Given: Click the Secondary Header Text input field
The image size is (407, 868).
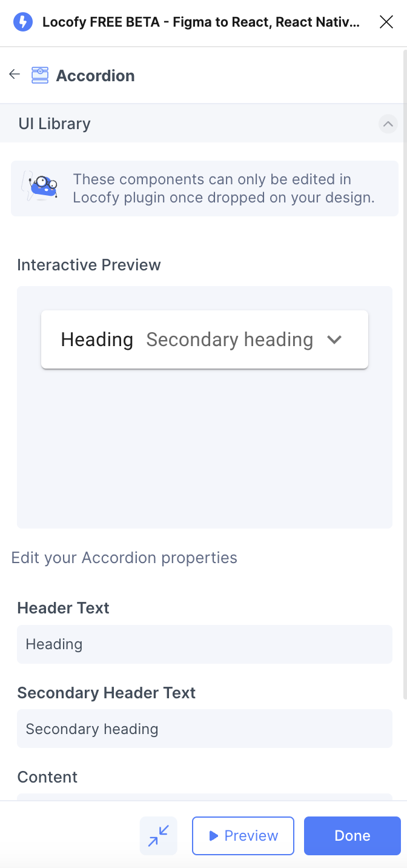Looking at the screenshot, I should (204, 729).
